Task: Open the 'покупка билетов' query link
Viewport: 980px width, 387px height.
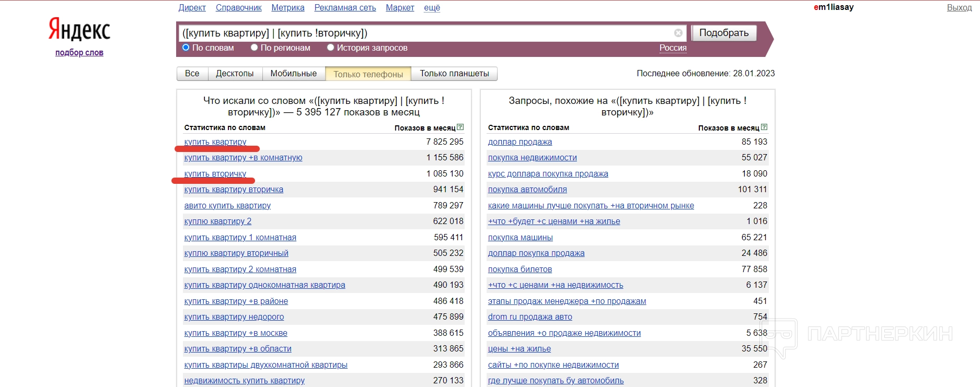Action: click(520, 269)
